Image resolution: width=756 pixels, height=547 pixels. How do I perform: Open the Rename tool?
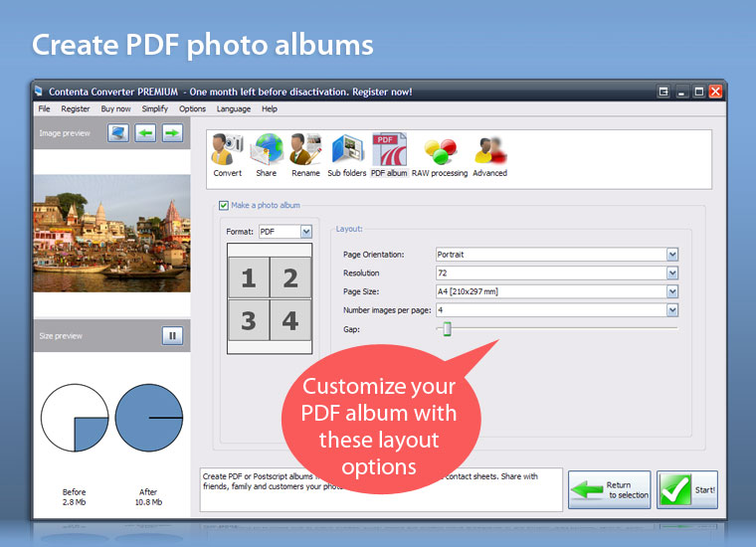tap(305, 155)
